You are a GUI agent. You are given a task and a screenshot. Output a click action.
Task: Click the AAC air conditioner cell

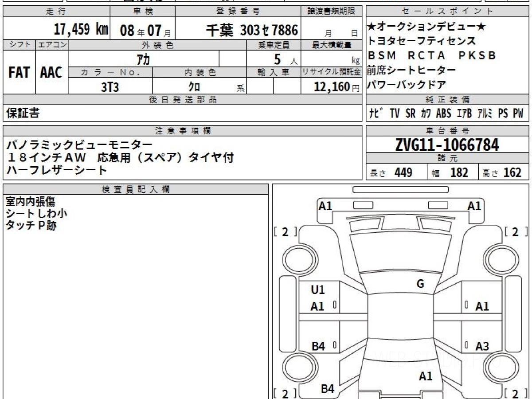tap(51, 73)
